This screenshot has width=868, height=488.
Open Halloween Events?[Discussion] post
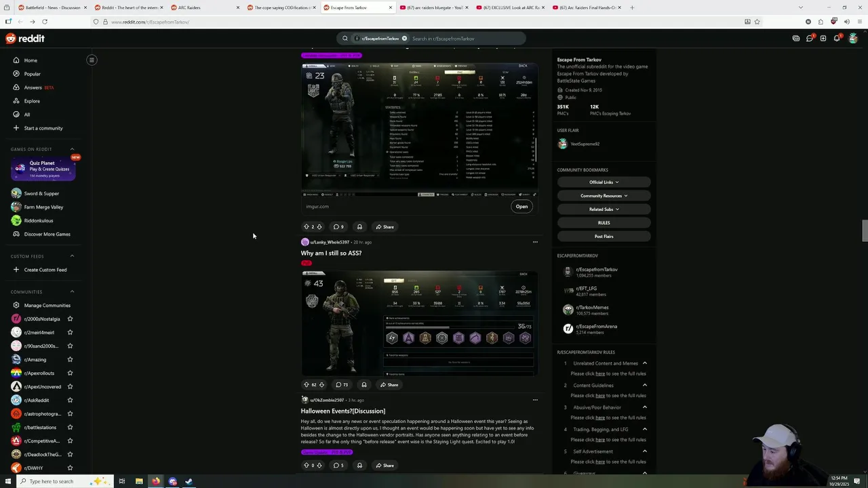pos(343,411)
